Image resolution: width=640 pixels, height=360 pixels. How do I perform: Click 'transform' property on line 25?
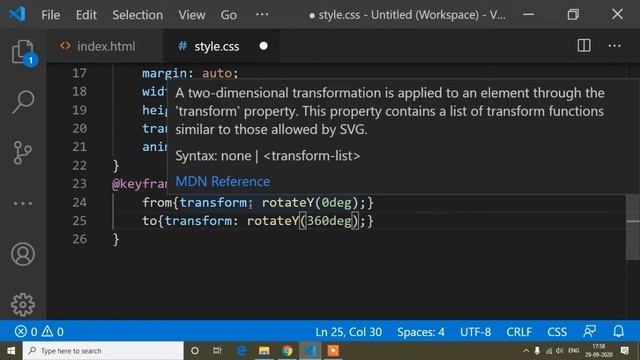pos(198,221)
